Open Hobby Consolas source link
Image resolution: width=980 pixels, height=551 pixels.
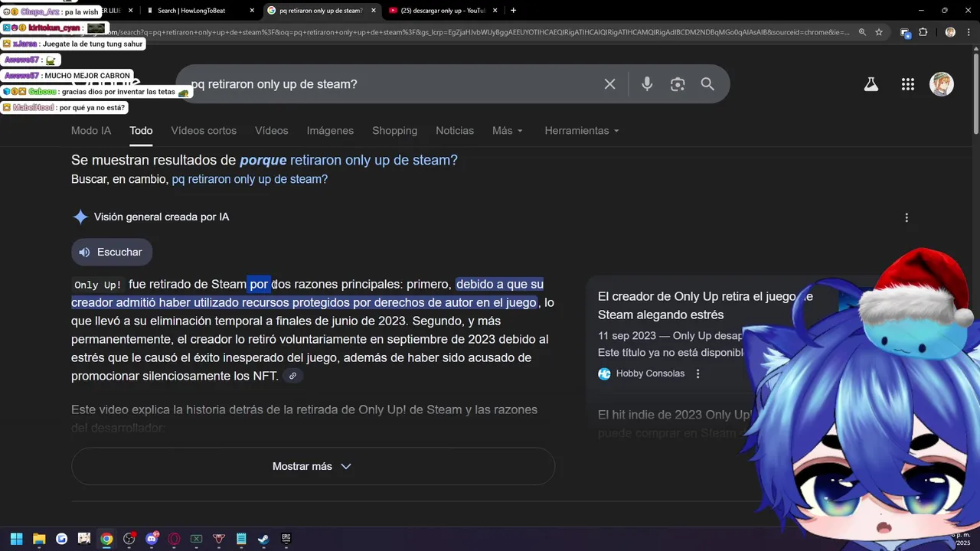click(x=642, y=373)
